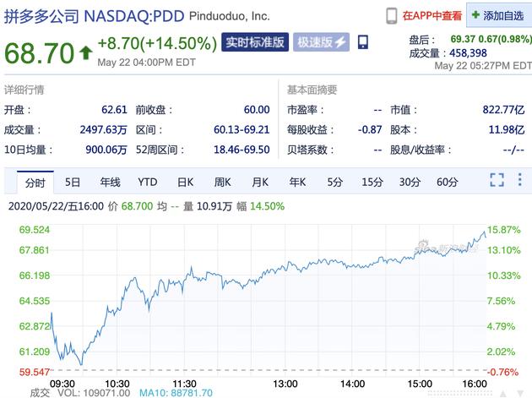Screen dimensions: 532x398
Task: Open the vertical three-dot chart menu
Action: [519, 179]
